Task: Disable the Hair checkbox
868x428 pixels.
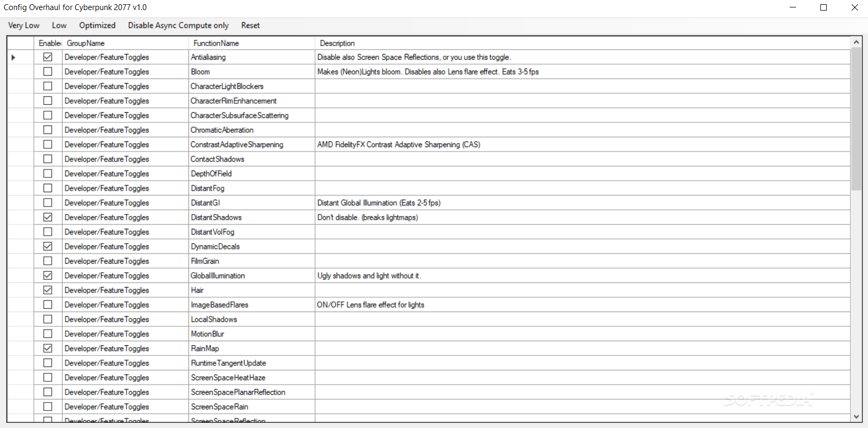Action: [48, 290]
